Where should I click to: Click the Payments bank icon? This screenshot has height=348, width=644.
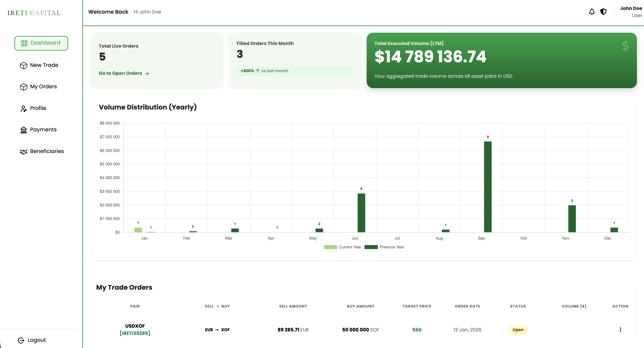pyautogui.click(x=23, y=130)
